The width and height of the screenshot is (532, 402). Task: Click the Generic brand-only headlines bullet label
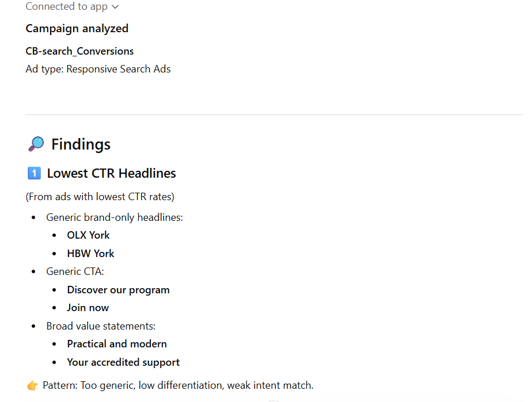(x=114, y=217)
